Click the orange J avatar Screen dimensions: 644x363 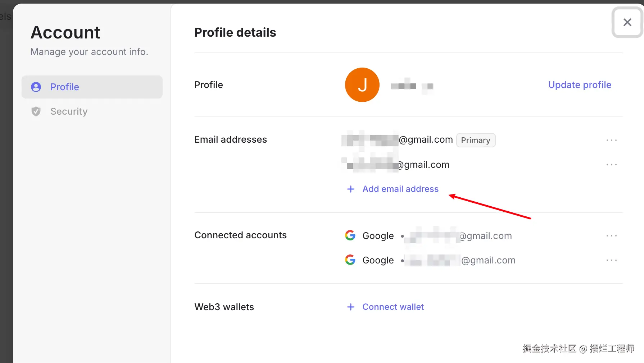362,85
